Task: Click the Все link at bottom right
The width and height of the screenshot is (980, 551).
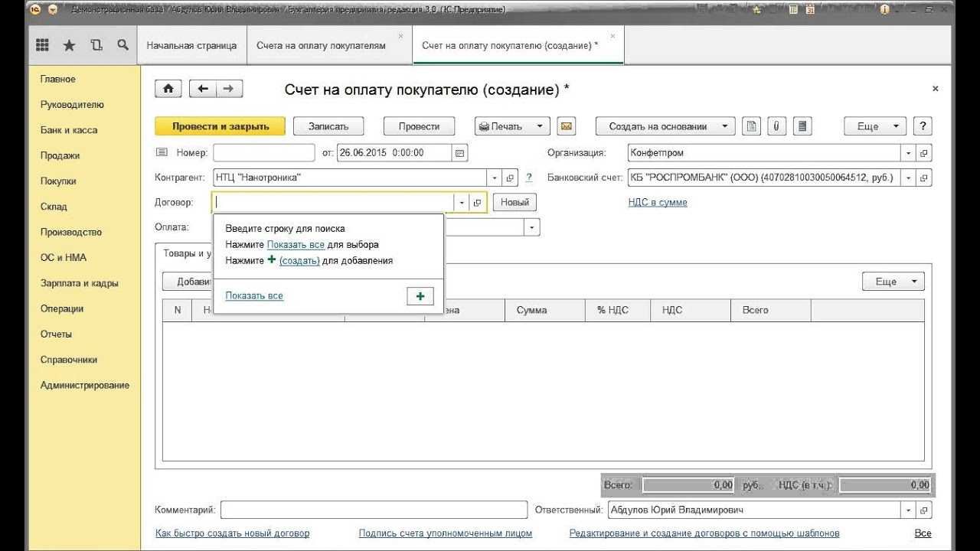Action: [923, 533]
